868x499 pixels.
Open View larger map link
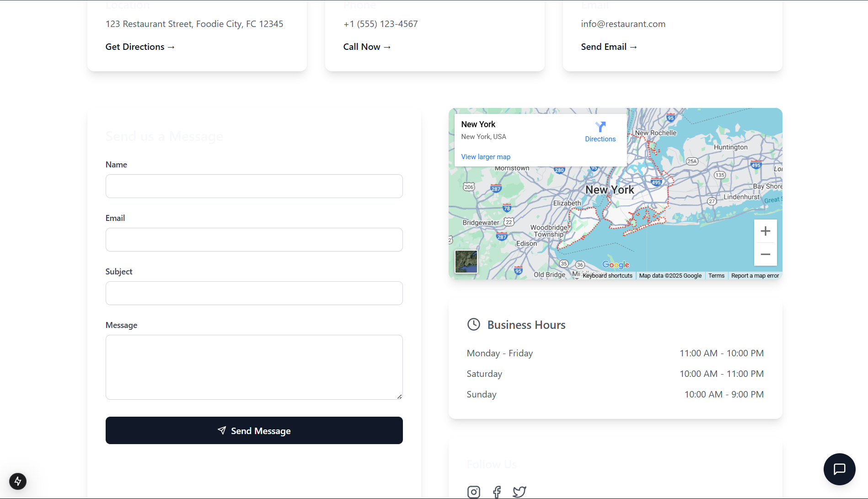486,156
